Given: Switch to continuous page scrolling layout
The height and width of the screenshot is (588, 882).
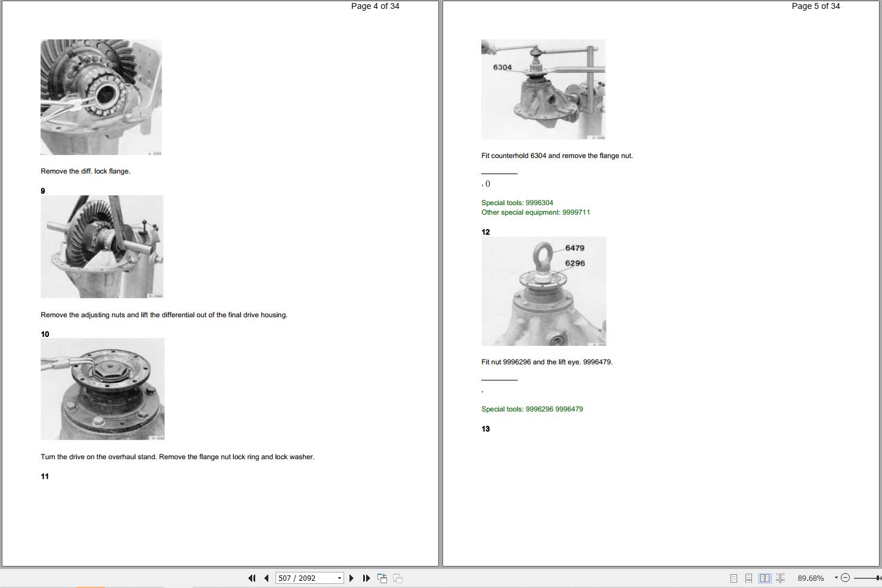Looking at the screenshot, I should click(748, 578).
